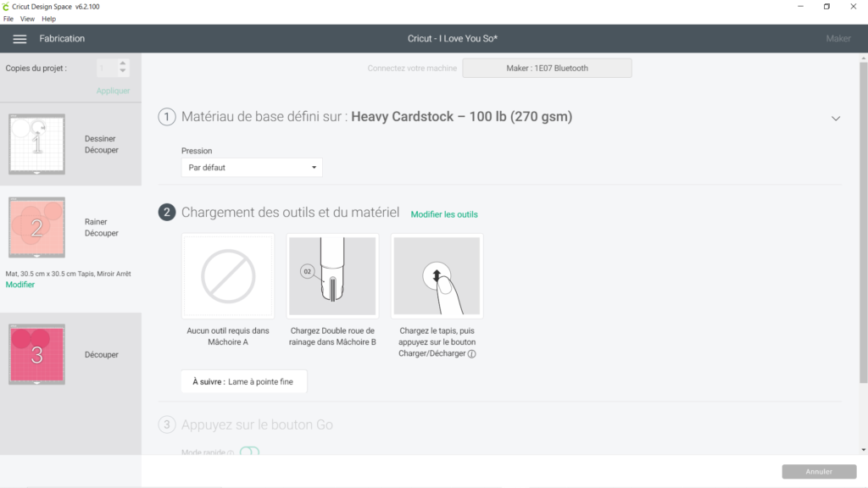Click the Cricut Design Space app icon
This screenshot has width=868, height=488.
point(6,7)
